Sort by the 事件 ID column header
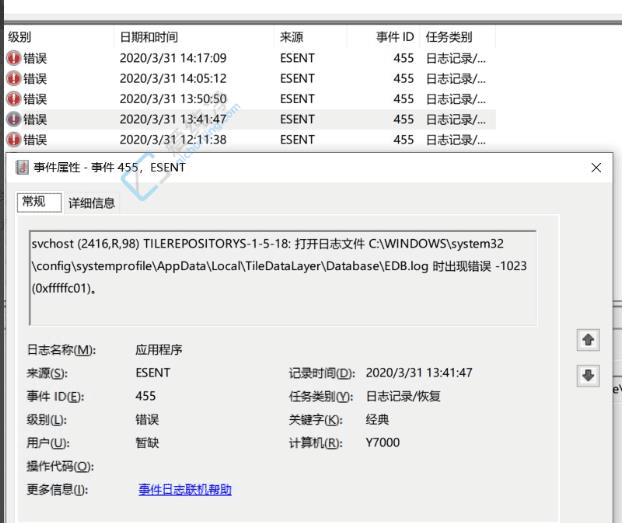Image resolution: width=622 pixels, height=523 pixels. point(384,37)
